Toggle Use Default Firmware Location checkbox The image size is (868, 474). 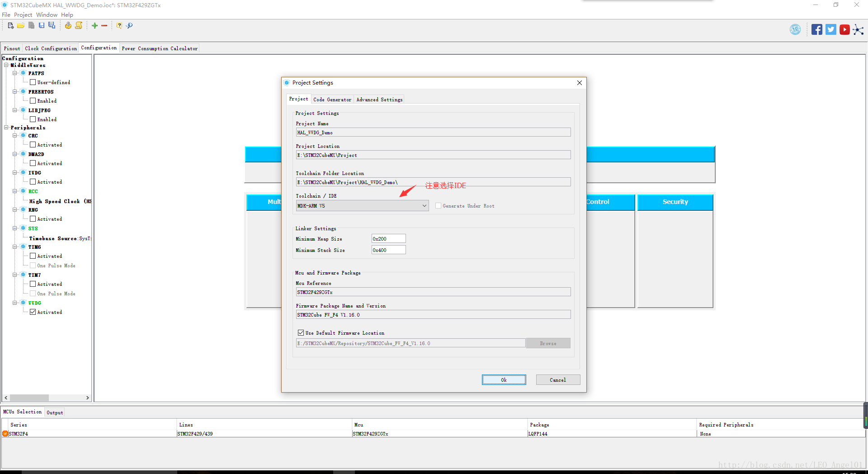[301, 333]
